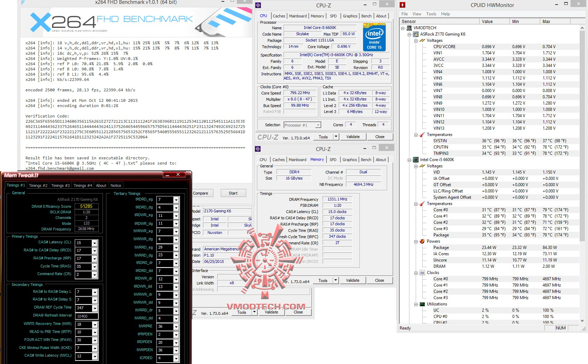The width and height of the screenshot is (588, 364).
Task: Collapse the Intel Core i5 6600K node
Action: click(409, 160)
